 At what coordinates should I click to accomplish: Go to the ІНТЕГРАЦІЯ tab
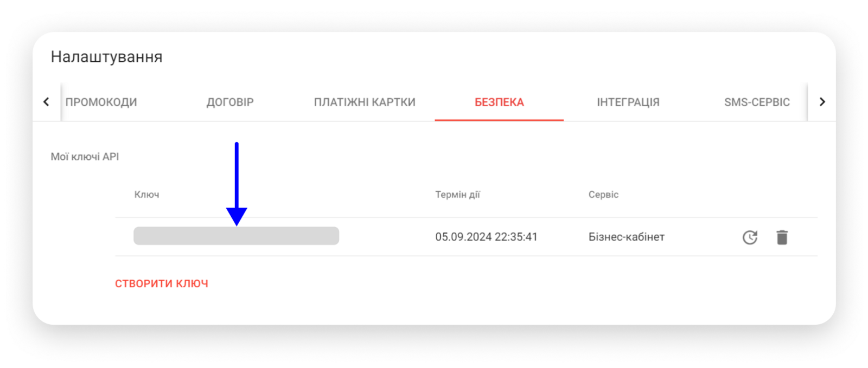628,102
